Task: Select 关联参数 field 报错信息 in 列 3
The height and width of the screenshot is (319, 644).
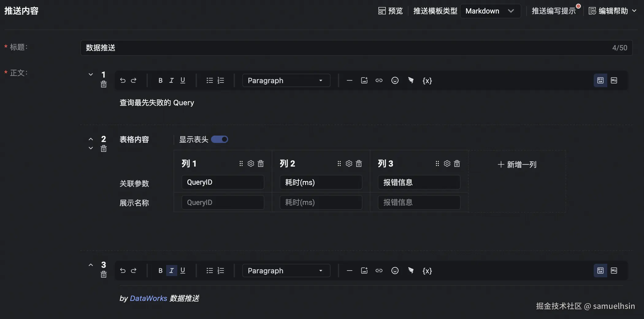Action: click(419, 182)
